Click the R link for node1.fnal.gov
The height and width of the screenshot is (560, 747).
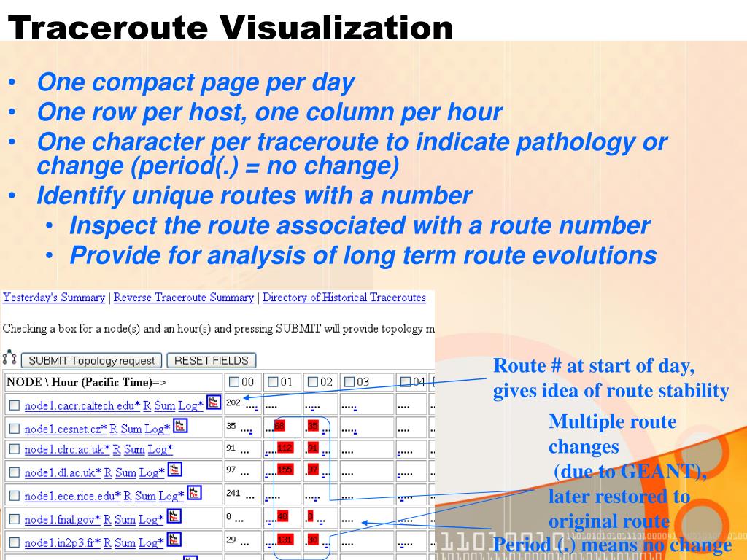108,519
